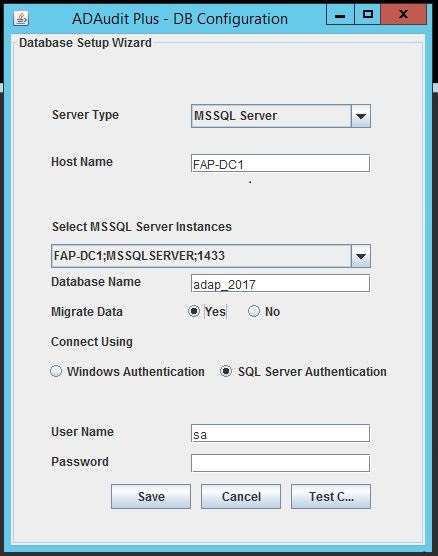Click the Host Name input field
Image resolution: width=438 pixels, height=556 pixels.
[281, 163]
